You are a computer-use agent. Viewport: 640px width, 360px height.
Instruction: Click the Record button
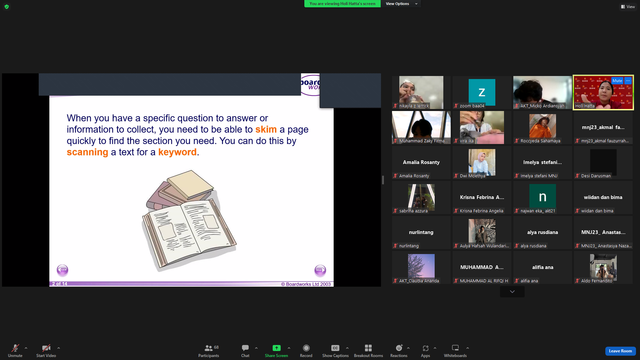click(x=306, y=350)
